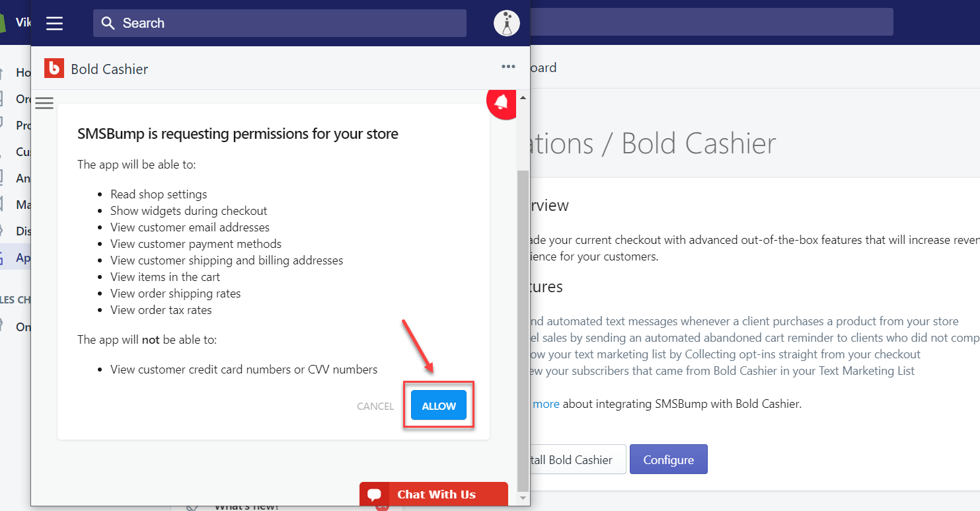This screenshot has width=980, height=511.
Task: Focus the Search input field
Action: click(280, 23)
